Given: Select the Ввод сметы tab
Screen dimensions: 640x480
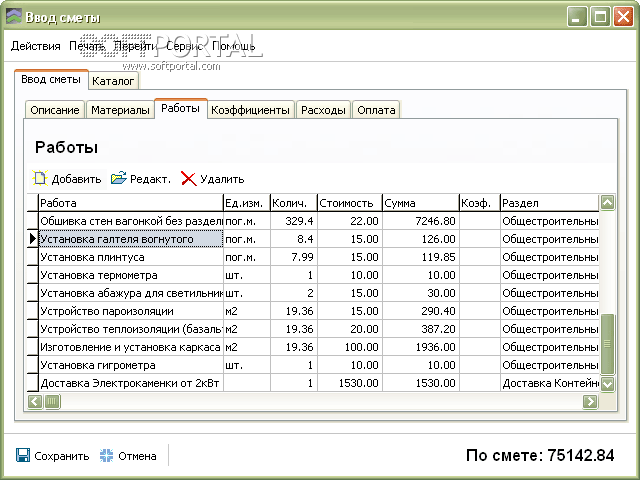Looking at the screenshot, I should [x=51, y=79].
